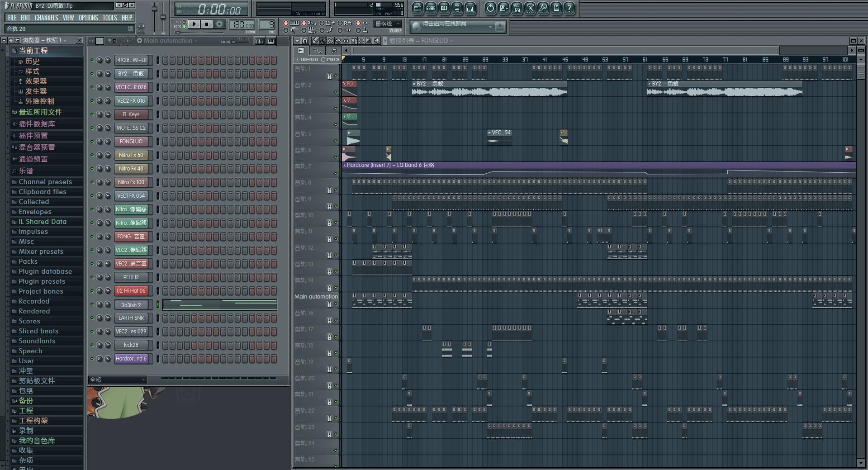Select the 02 Hi Hat 06 channel button
Image resolution: width=868 pixels, height=470 pixels.
pyautogui.click(x=131, y=291)
